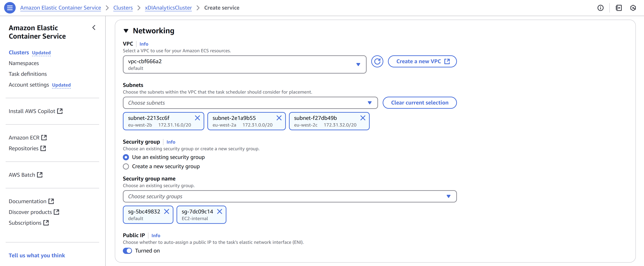Remove the sg-7dc09c14 EC2-internal group
Viewport: 644px width, 266px height.
tap(219, 212)
